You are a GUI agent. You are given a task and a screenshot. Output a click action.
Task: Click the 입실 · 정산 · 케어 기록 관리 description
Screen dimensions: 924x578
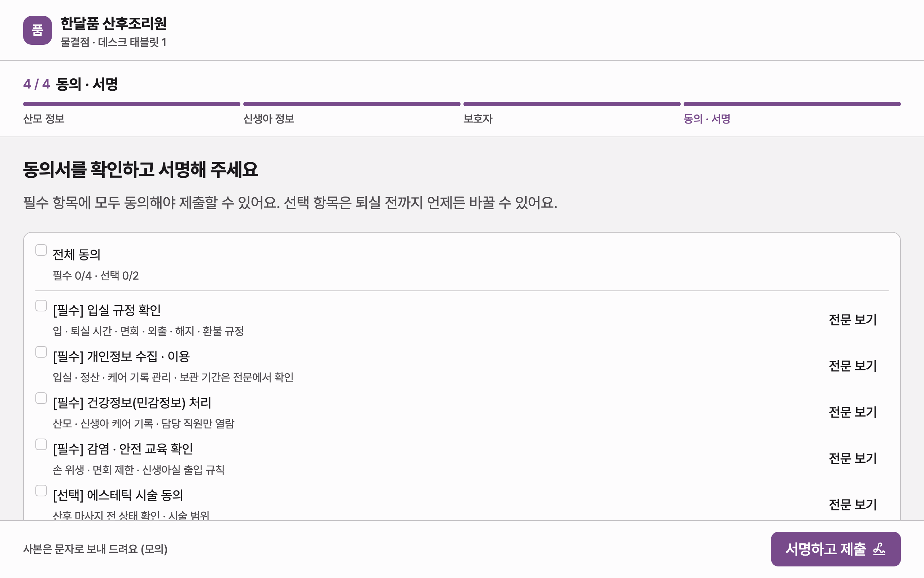(x=173, y=377)
